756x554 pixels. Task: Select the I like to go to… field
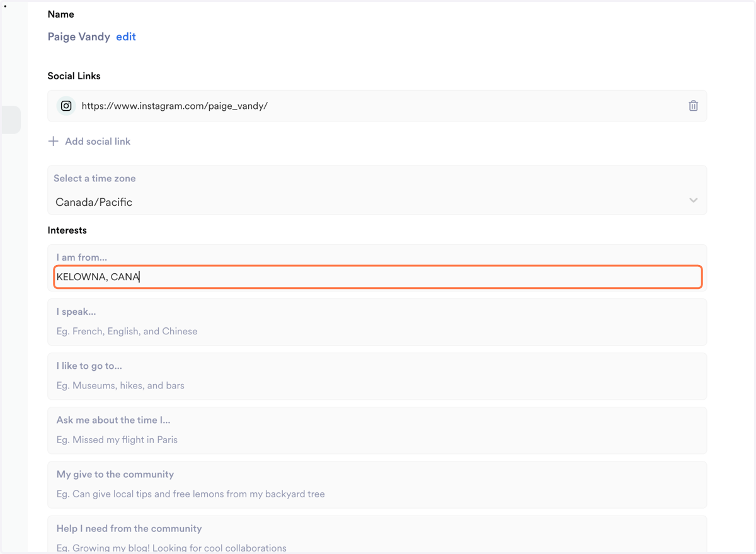(x=377, y=376)
